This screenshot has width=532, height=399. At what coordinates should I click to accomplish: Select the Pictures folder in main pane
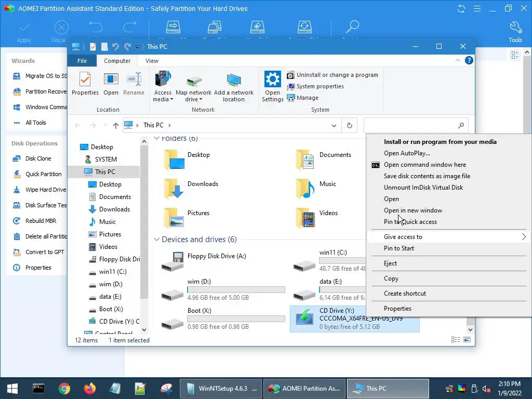pos(187,217)
